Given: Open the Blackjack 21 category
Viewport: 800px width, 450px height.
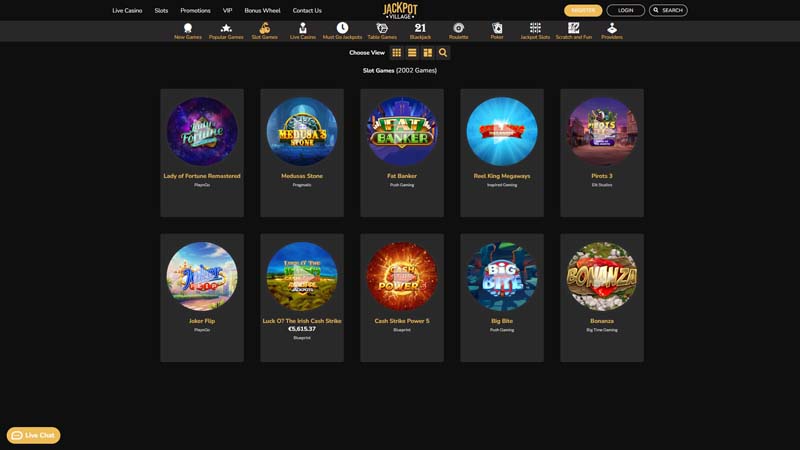Looking at the screenshot, I should 420,31.
